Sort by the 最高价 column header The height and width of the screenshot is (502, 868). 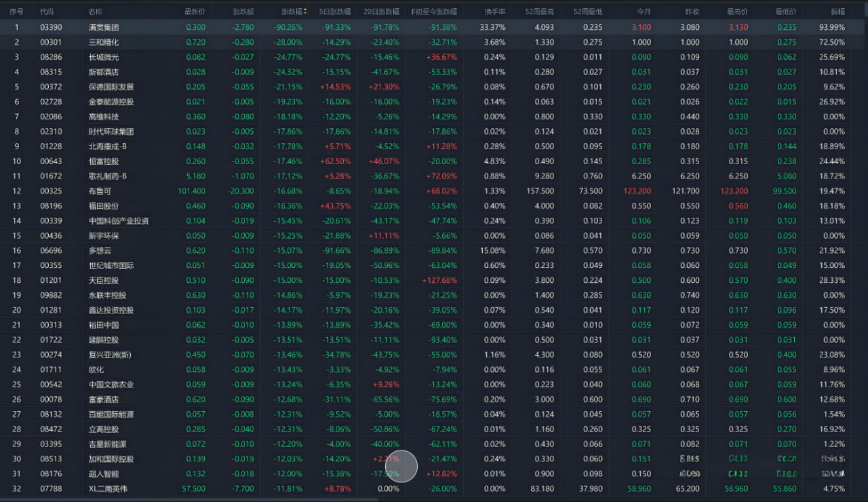pyautogui.click(x=737, y=12)
